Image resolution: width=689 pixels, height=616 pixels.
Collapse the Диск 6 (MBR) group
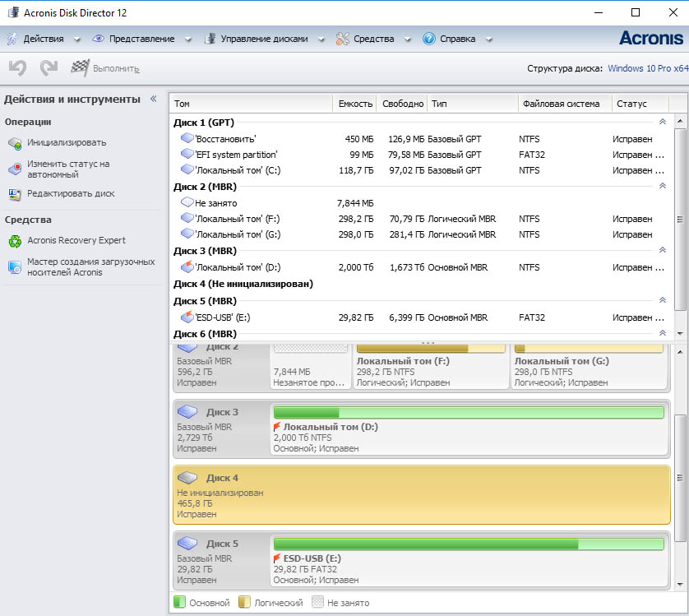(663, 333)
